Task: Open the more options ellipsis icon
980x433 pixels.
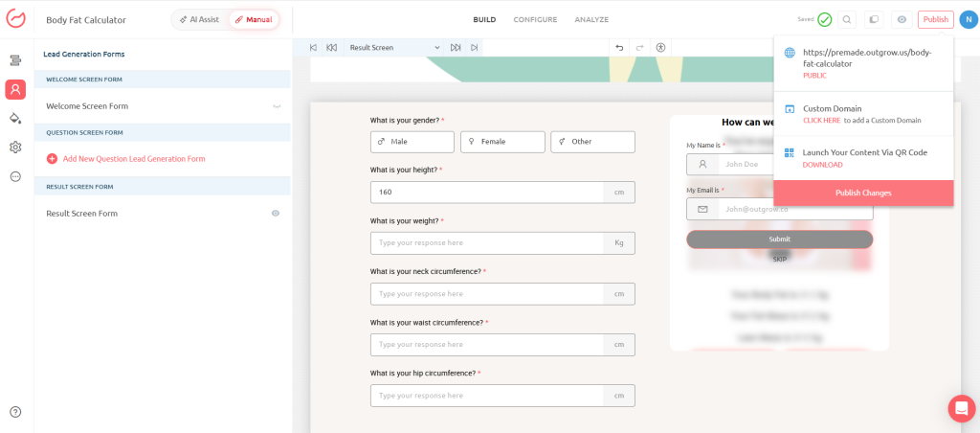Action: pyautogui.click(x=15, y=176)
